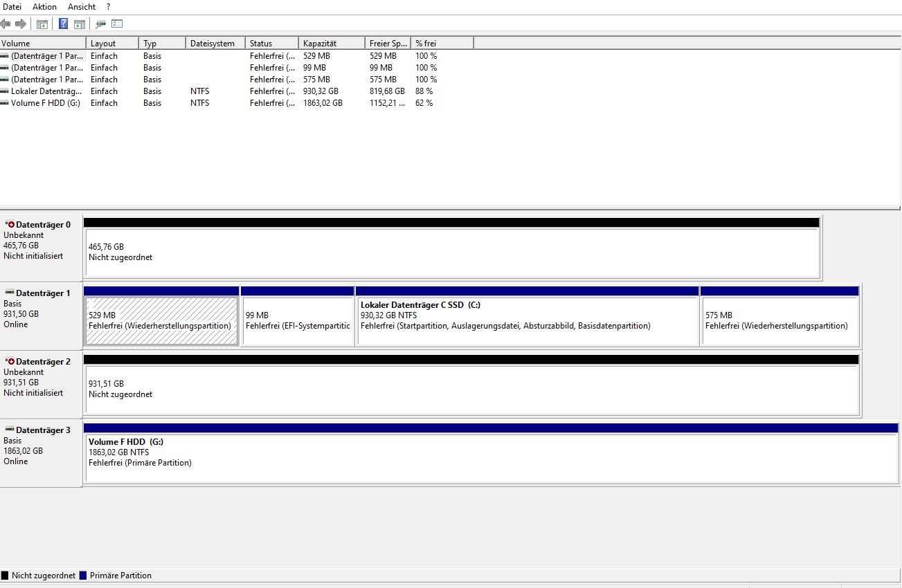
Task: Sort by the Freier Sp... column header
Action: coord(388,44)
